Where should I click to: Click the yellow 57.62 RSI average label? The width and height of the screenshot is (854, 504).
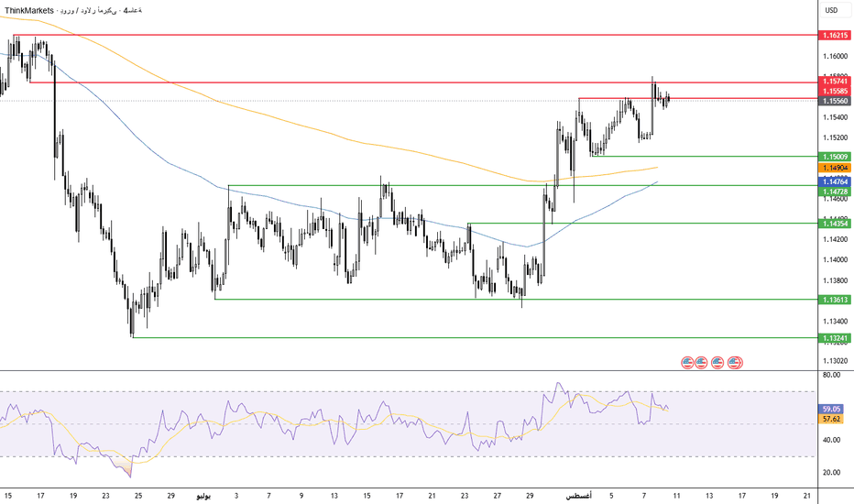tap(831, 420)
